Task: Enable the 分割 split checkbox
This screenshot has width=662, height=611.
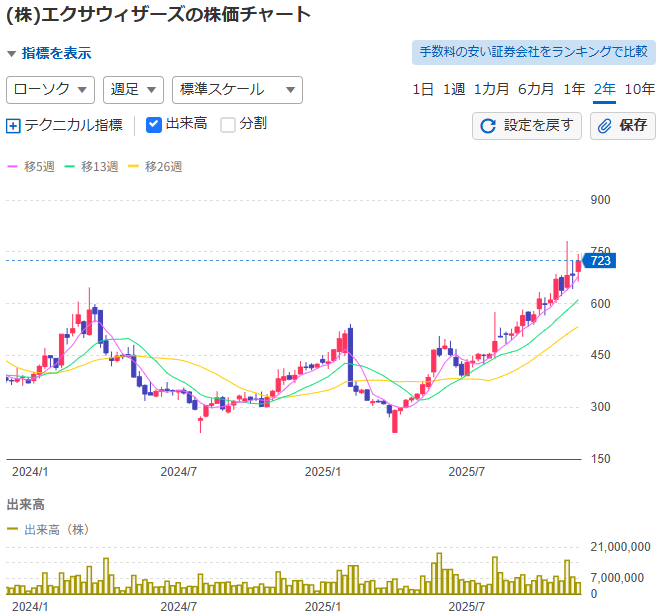Action: 228,125
